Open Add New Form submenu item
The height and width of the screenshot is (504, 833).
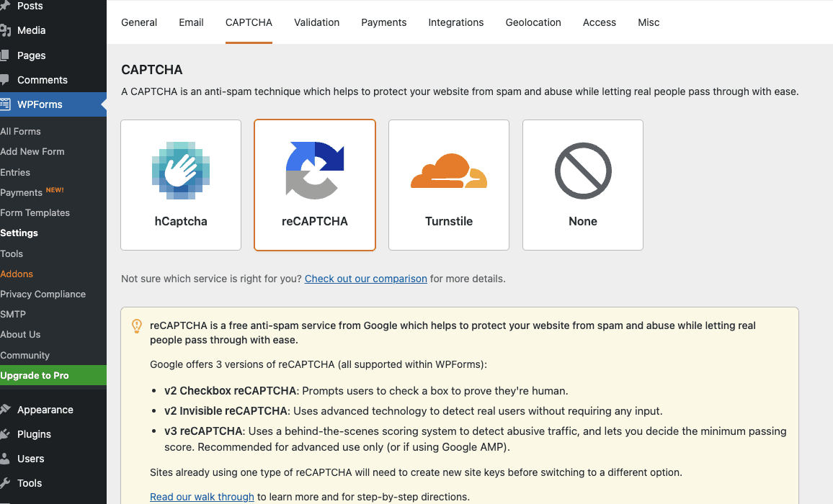32,151
